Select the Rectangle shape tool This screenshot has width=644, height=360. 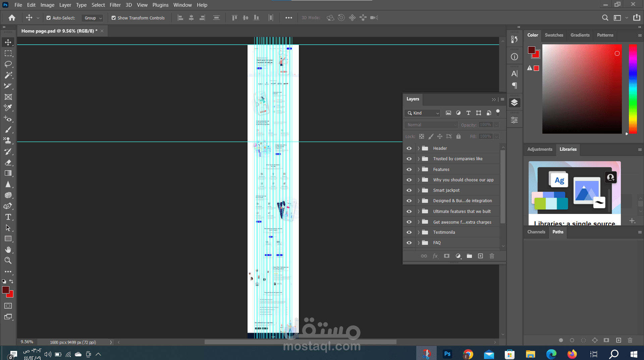8,239
